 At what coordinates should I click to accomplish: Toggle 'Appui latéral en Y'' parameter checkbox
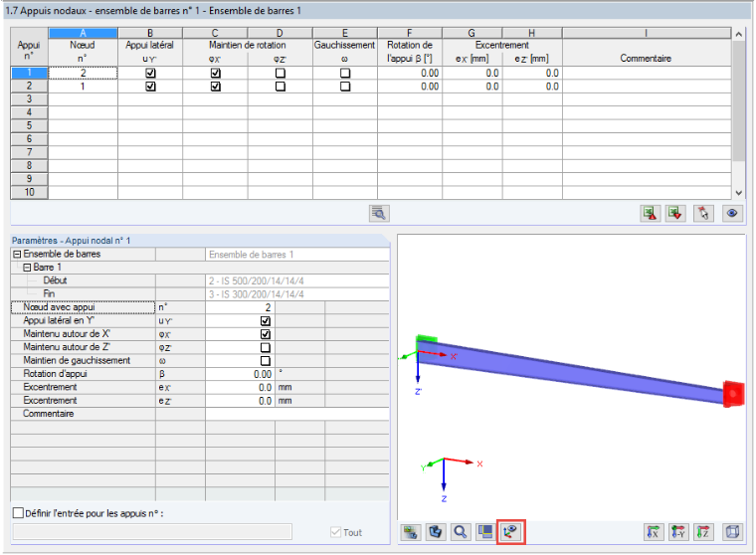tap(266, 320)
